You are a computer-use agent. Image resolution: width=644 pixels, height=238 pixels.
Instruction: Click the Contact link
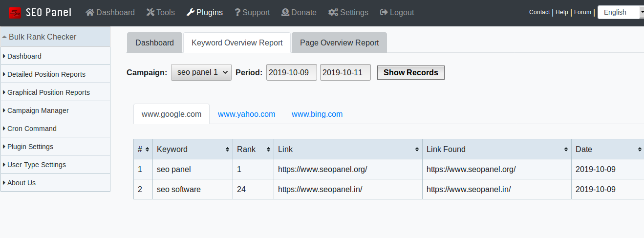[x=539, y=12]
